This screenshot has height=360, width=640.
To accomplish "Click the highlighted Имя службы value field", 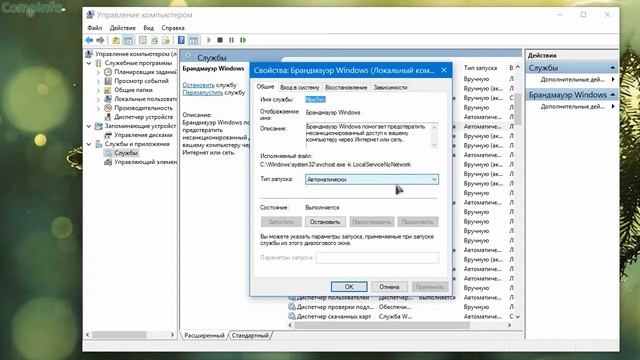I will (x=315, y=99).
